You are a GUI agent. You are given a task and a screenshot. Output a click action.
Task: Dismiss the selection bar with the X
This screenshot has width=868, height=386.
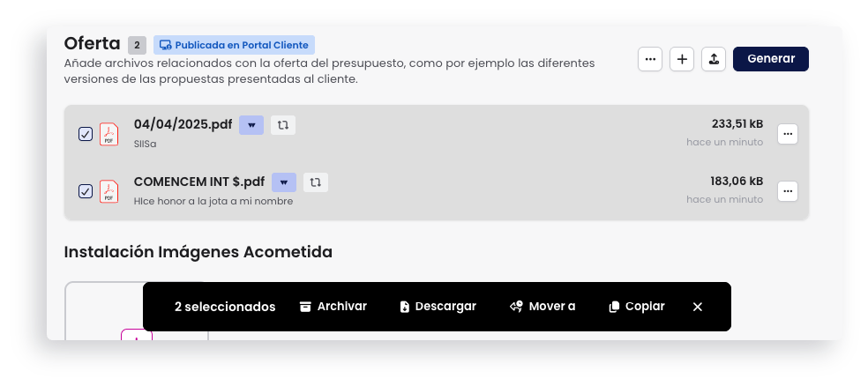coord(698,307)
